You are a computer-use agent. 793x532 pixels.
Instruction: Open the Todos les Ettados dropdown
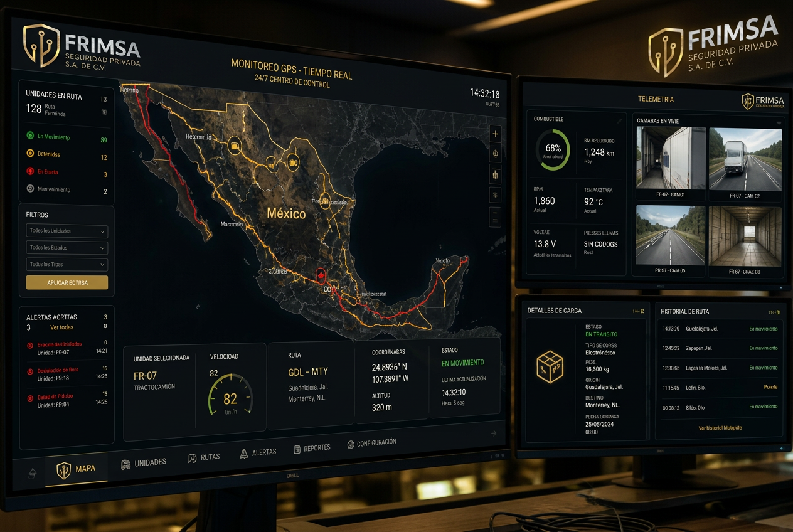pyautogui.click(x=67, y=248)
